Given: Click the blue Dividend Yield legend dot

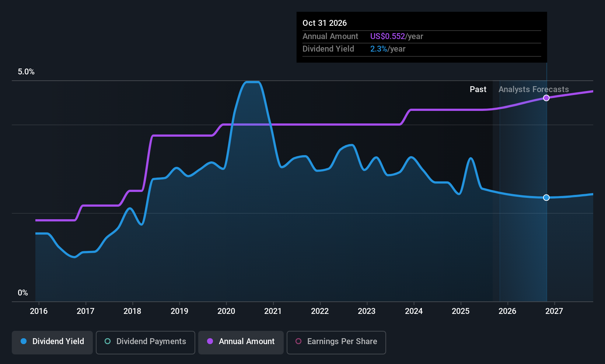Looking at the screenshot, I should [24, 342].
